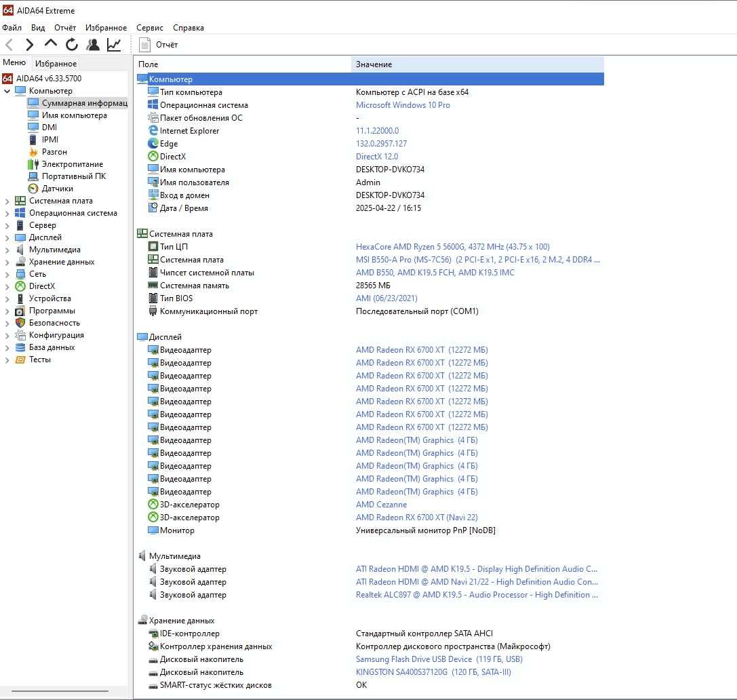Switch to the Меню tab
Viewport: 737px width, 700px height.
tap(14, 62)
